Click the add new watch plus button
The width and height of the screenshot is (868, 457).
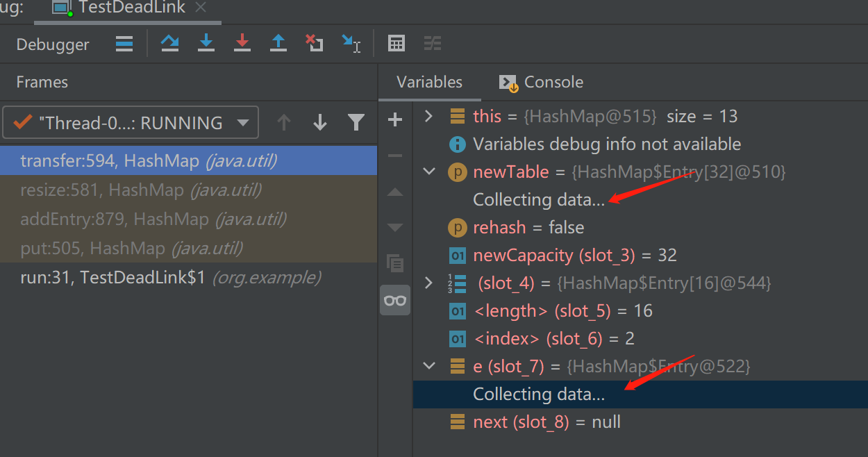395,120
